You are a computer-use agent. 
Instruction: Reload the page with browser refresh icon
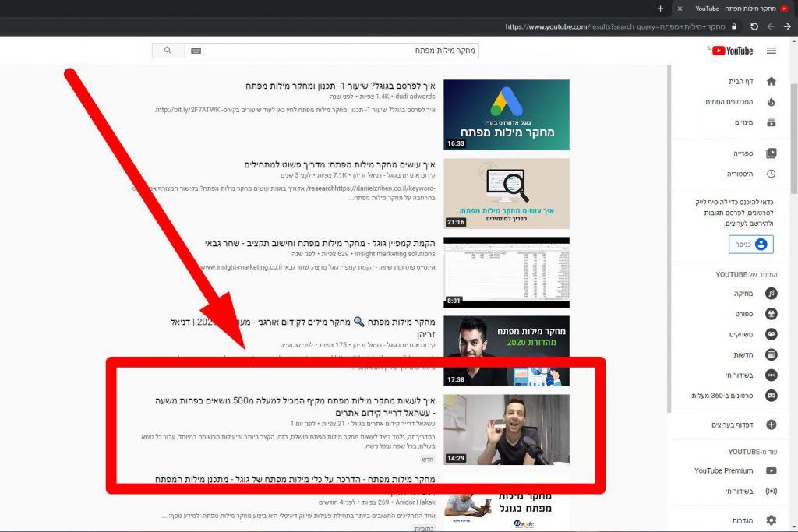coord(754,26)
